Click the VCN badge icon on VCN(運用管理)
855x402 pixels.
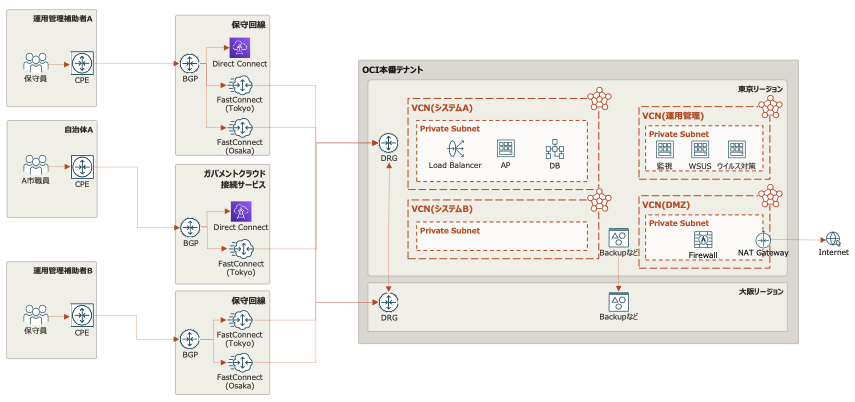pyautogui.click(x=772, y=107)
